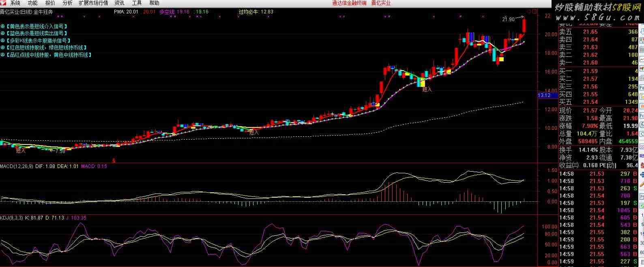
Task: Click the 卖一 ask price 21.60 row
Action: coord(598,62)
